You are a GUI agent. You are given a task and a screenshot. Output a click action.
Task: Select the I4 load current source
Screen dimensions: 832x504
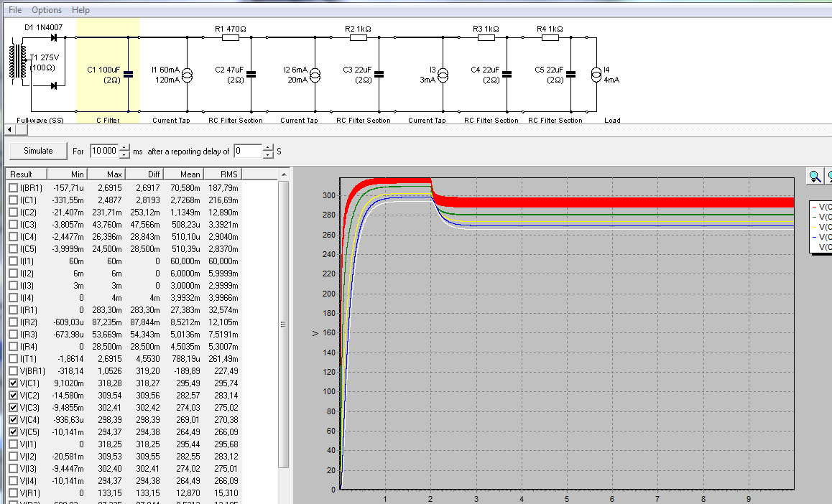[x=596, y=75]
